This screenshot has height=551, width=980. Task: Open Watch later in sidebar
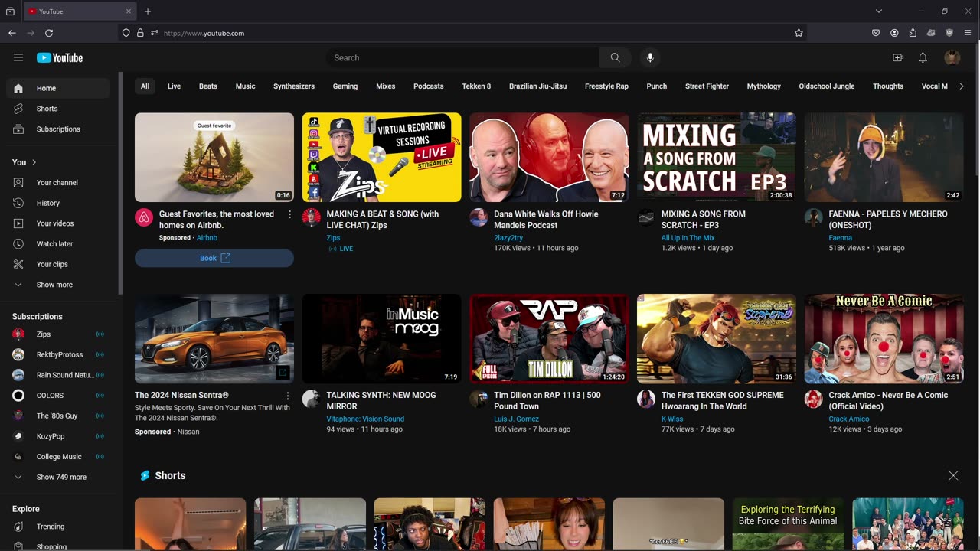click(58, 243)
